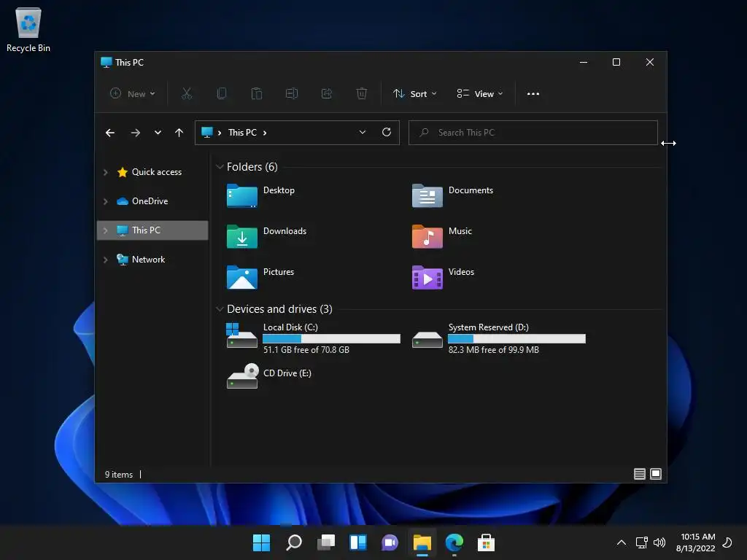Click Local Disk (C:) usage bar

point(332,338)
